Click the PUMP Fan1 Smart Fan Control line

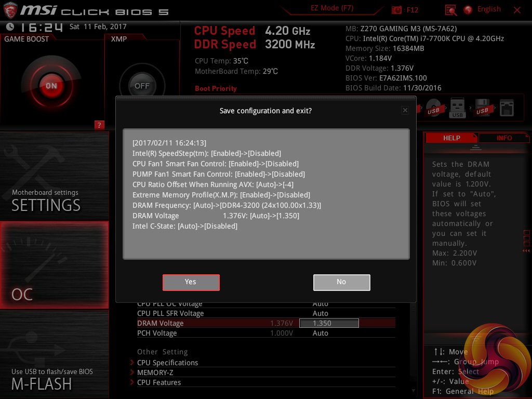click(219, 174)
